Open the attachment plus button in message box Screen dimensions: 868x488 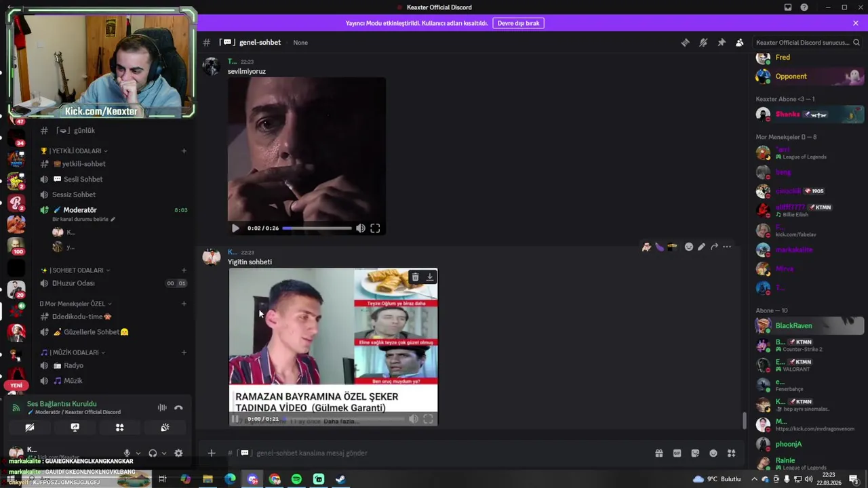point(212,453)
